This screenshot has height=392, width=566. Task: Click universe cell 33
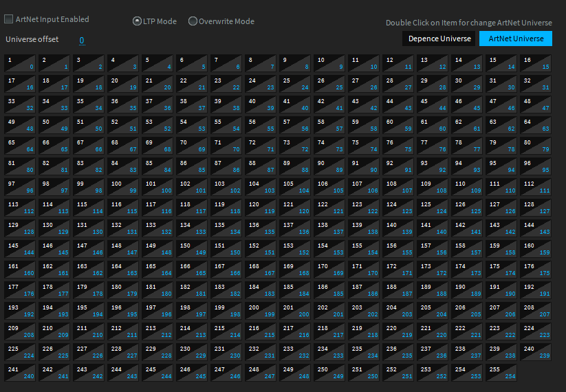[19, 105]
